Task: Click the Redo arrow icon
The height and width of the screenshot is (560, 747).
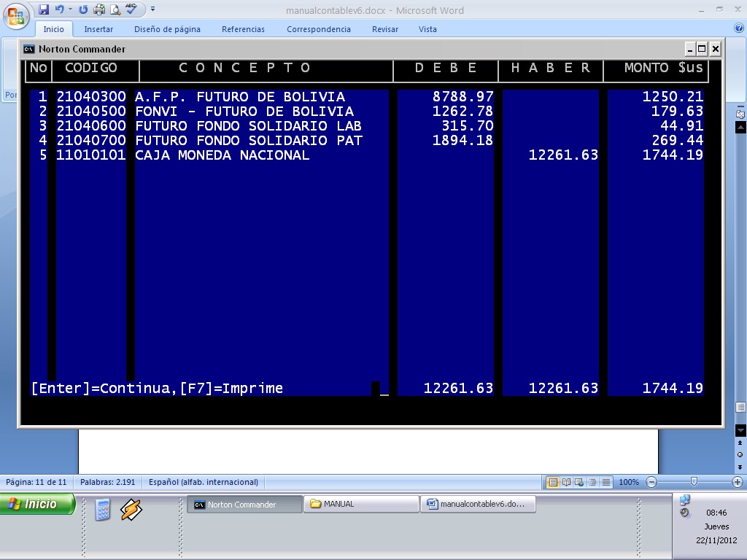Action: (83, 9)
